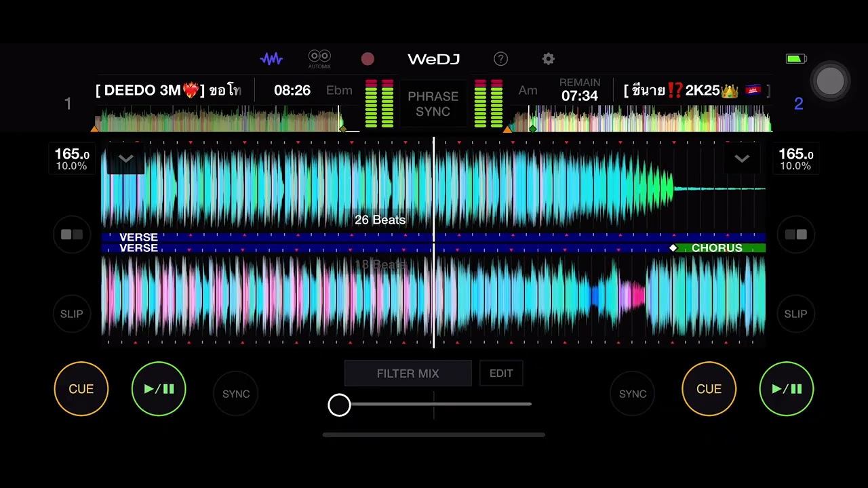Select the FILTER MIX mode button
The height and width of the screenshot is (488, 868).
408,373
